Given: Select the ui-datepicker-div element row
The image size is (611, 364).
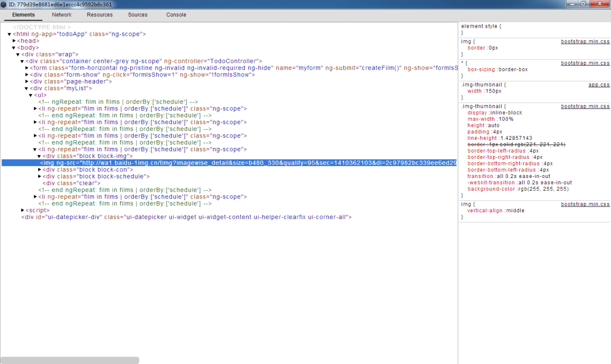Looking at the screenshot, I should [186, 217].
